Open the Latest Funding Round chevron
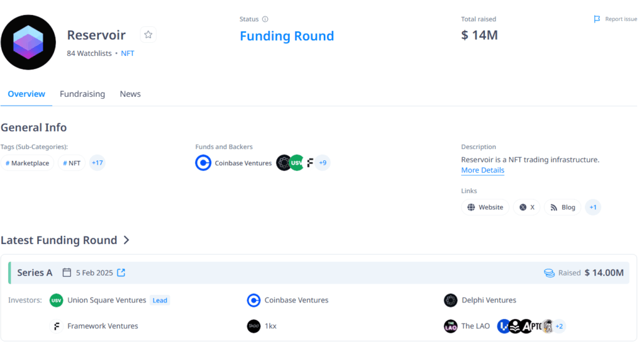The image size is (644, 344). coord(126,240)
